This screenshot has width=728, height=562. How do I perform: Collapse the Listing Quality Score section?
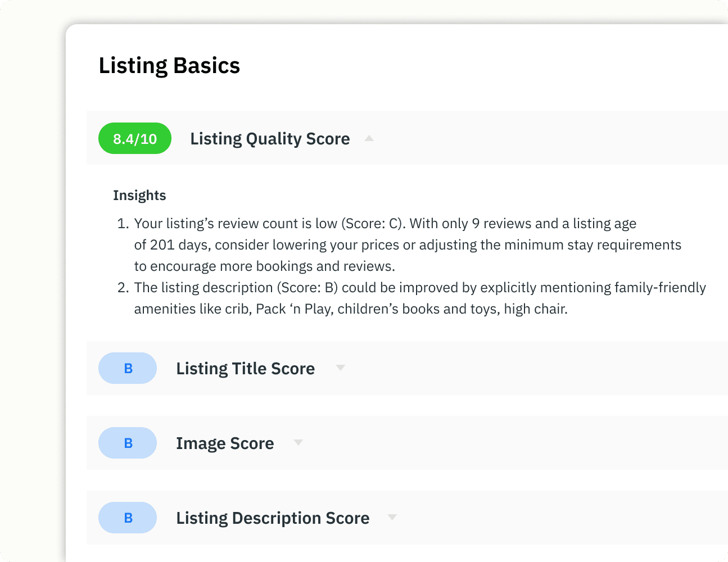pos(369,138)
